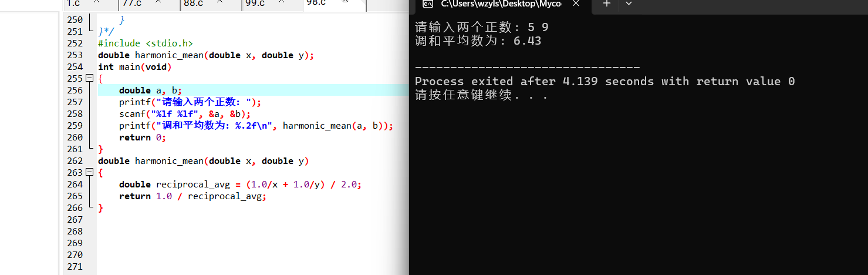Click the terminal result line showing 6.43
The image size is (868, 275).
tap(478, 41)
